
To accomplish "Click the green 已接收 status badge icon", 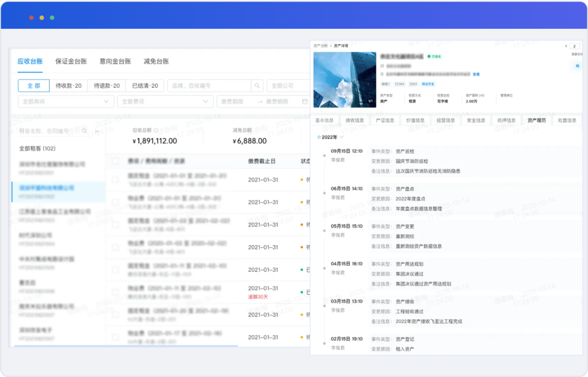I will point(429,56).
